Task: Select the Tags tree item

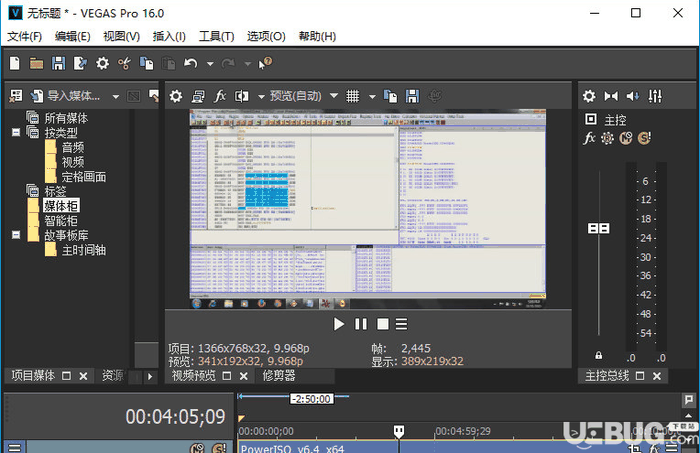Action: click(55, 191)
